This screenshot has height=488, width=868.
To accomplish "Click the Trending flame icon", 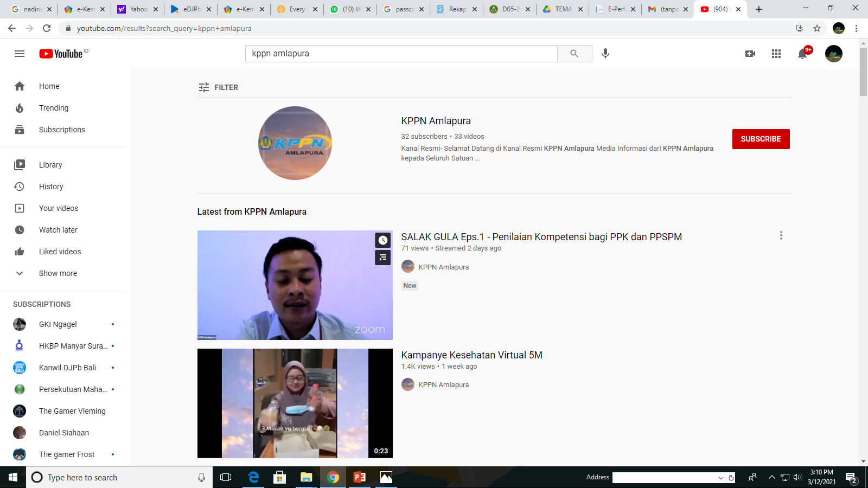I will pyautogui.click(x=20, y=108).
